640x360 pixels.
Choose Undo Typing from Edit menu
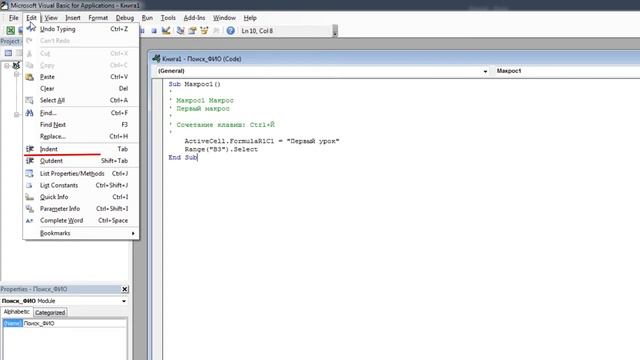coord(81,29)
